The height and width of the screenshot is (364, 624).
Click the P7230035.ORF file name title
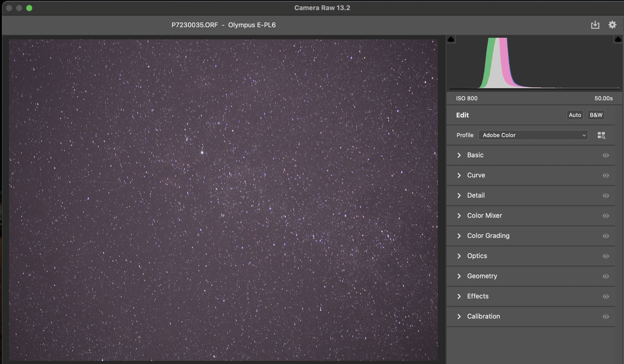click(x=194, y=25)
